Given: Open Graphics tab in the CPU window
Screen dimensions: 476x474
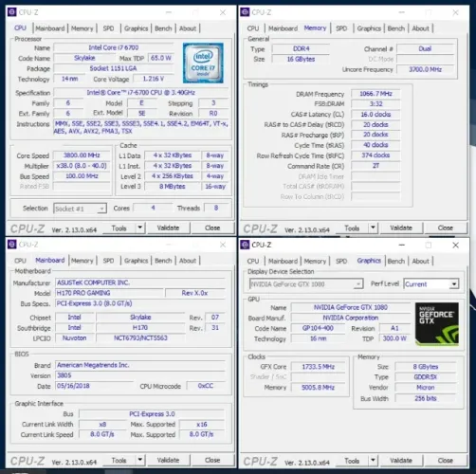Looking at the screenshot, I should (136, 28).
